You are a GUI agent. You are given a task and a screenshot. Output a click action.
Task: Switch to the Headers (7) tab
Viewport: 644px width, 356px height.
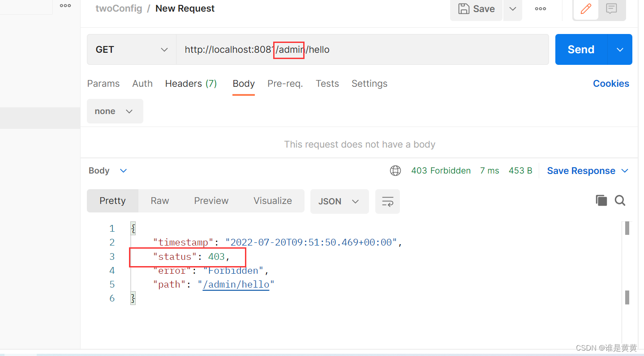[191, 84]
